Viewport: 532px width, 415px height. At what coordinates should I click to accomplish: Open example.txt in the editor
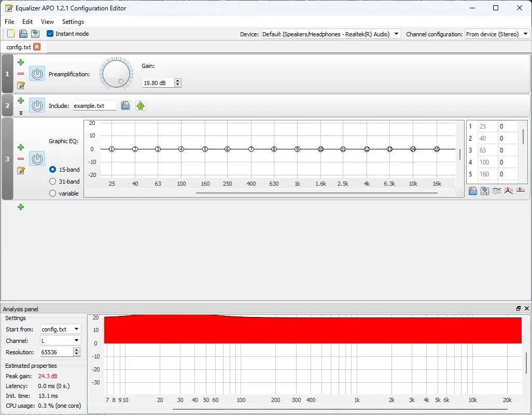click(141, 105)
